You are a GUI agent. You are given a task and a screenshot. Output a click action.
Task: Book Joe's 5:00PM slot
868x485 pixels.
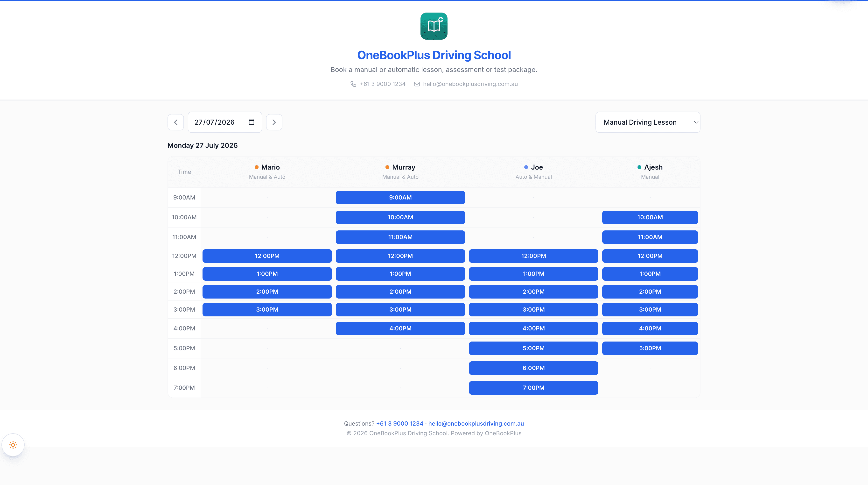coord(533,348)
